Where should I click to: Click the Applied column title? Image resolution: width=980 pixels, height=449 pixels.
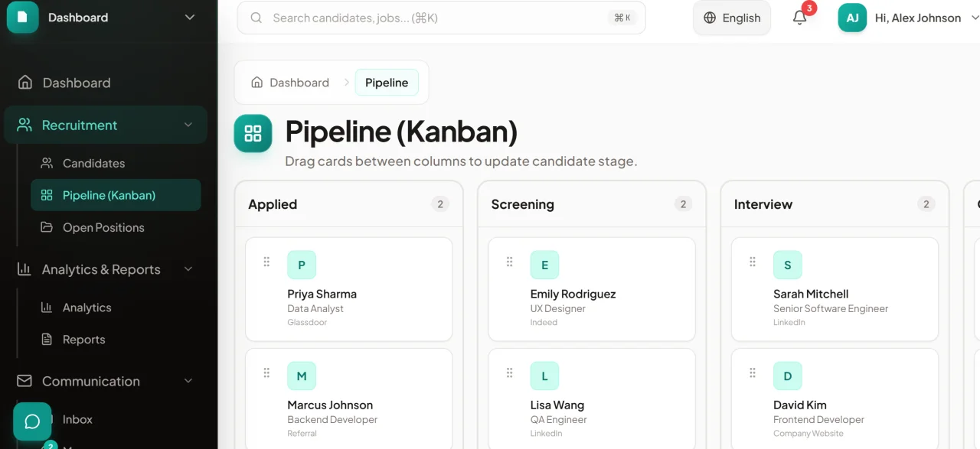point(273,204)
